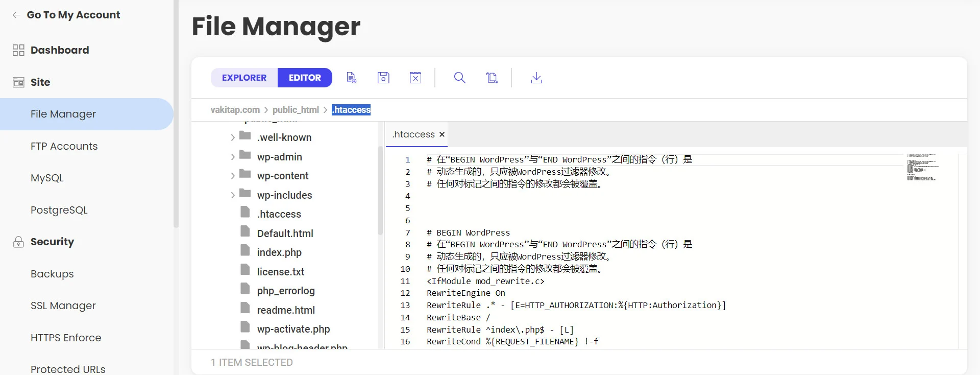980x375 pixels.
Task: Click code line 14 'RewriteBase /'
Action: pos(458,317)
